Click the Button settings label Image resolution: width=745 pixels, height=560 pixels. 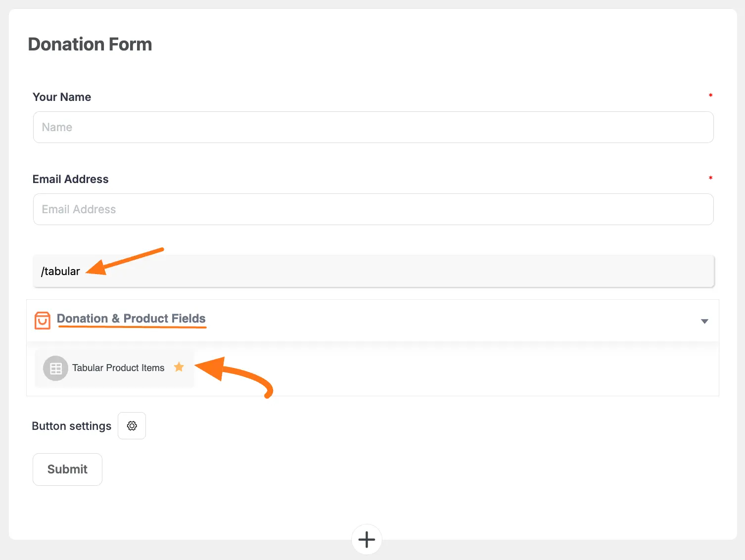click(71, 425)
